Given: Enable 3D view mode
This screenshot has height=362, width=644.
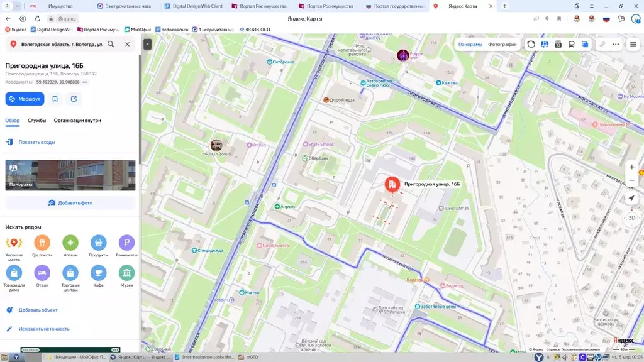Looking at the screenshot, I should click(x=632, y=217).
